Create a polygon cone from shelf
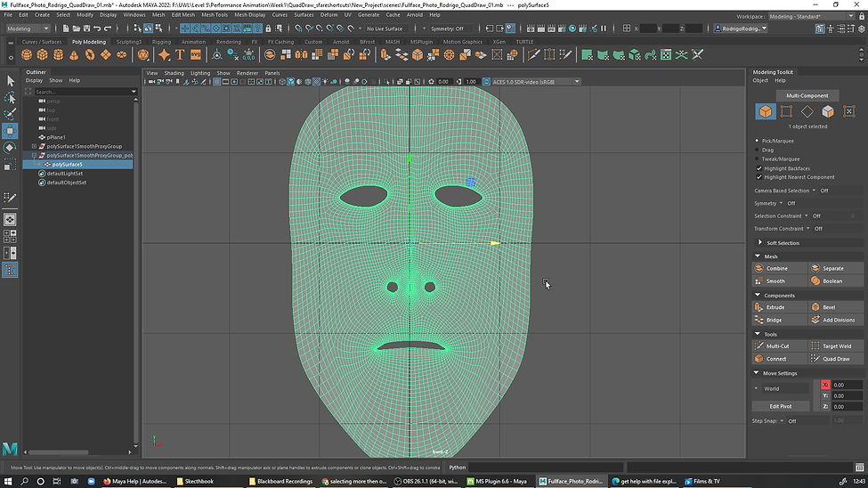 [x=74, y=54]
